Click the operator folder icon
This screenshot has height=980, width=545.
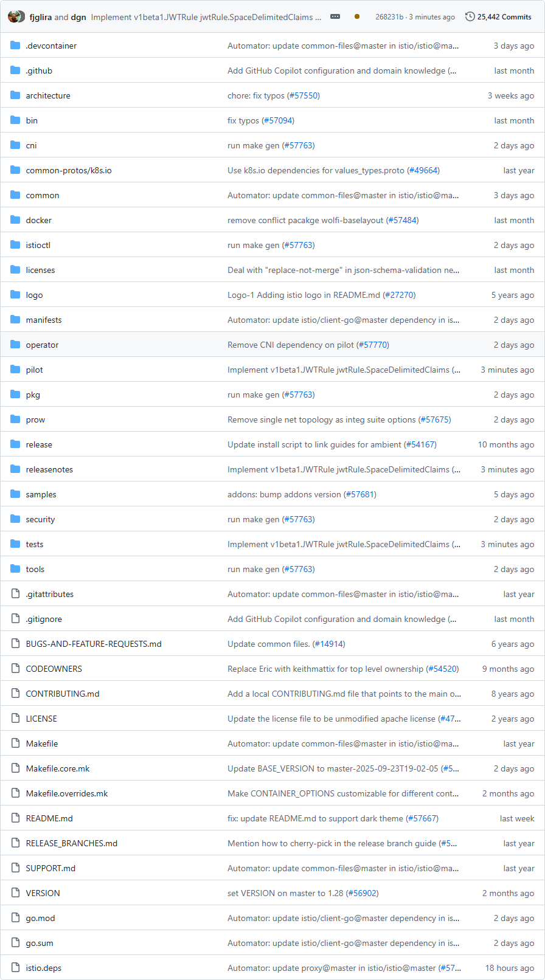(x=15, y=345)
